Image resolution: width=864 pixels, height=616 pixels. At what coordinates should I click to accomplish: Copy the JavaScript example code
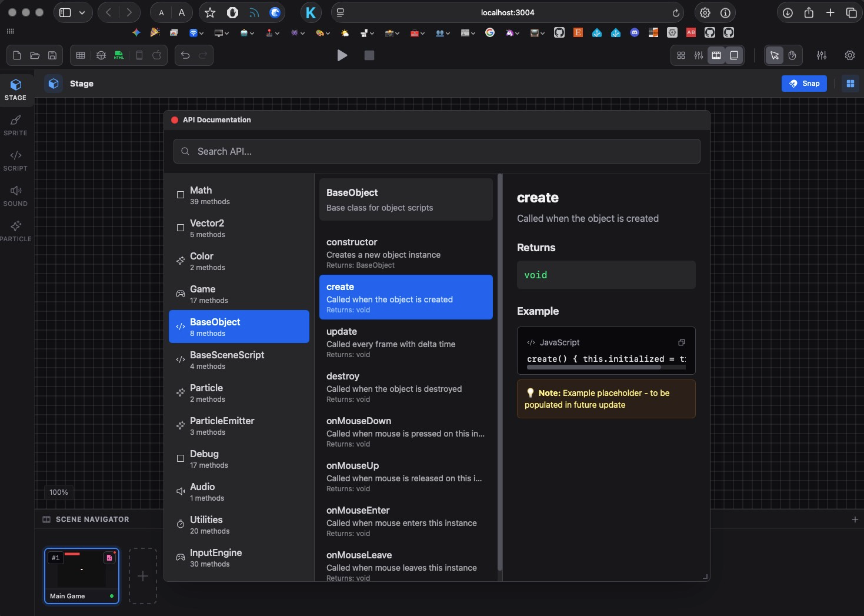[x=682, y=342]
